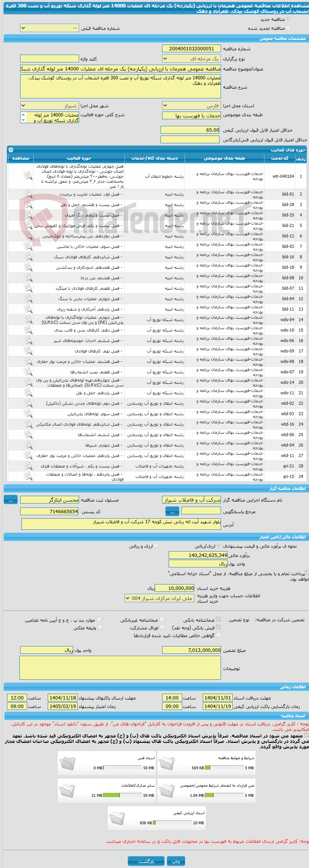Toggle the ضمانتنامه غیربانکی checkbox
The image size is (309, 868).
click(162, 619)
